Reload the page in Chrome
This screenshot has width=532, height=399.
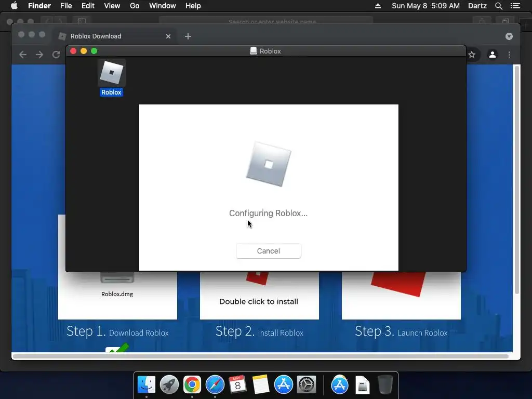pos(56,55)
